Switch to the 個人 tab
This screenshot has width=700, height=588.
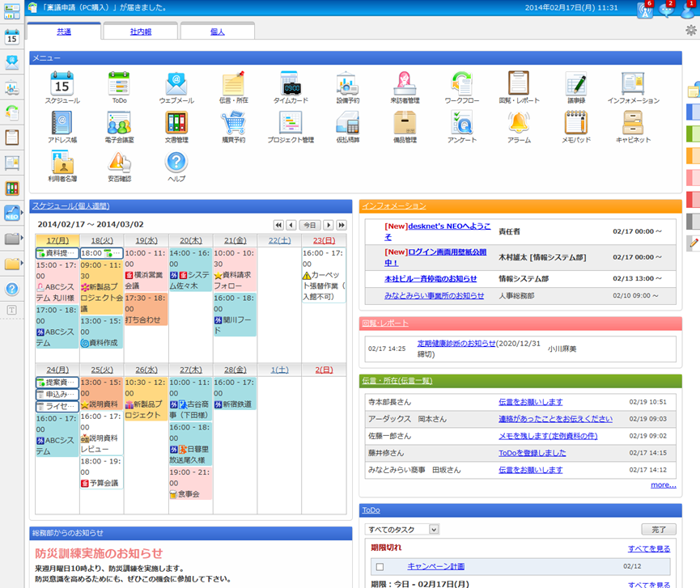[217, 32]
